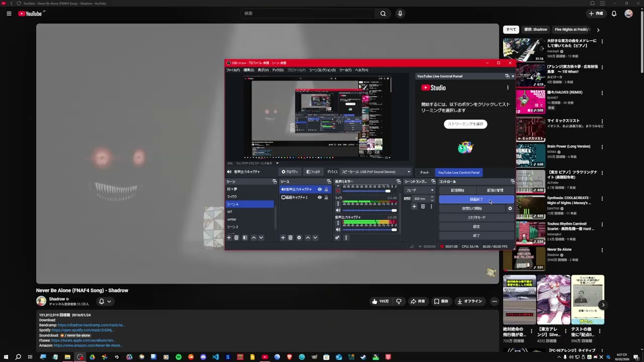Image resolution: width=644 pixels, height=362 pixels.
Task: Open YouTube notifications bell in the header
Action: (x=614, y=14)
